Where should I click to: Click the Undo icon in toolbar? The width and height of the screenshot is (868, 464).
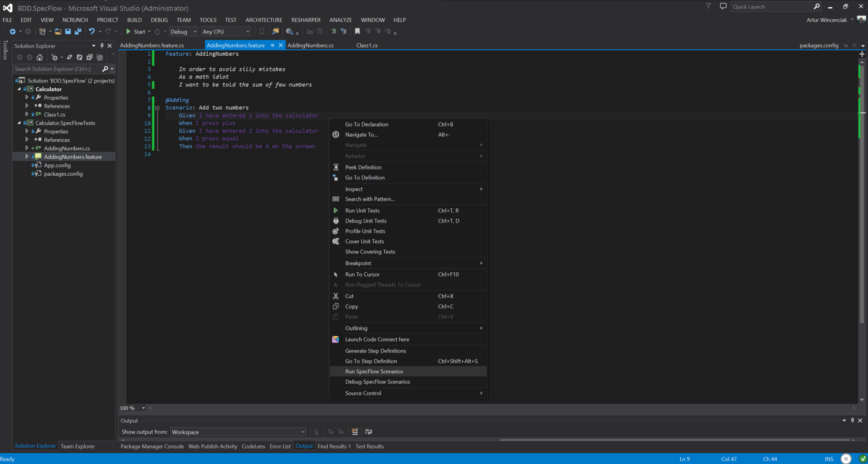tap(92, 32)
